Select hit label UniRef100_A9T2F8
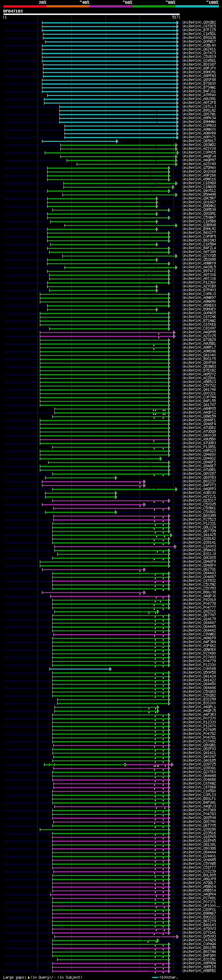The image size is (222, 980). coord(199,103)
